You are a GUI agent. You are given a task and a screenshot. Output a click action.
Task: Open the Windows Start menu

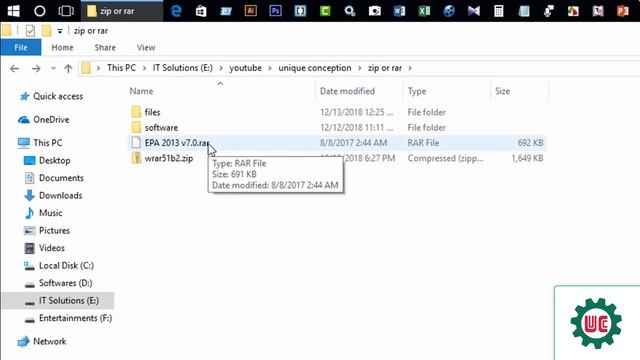coord(13,11)
